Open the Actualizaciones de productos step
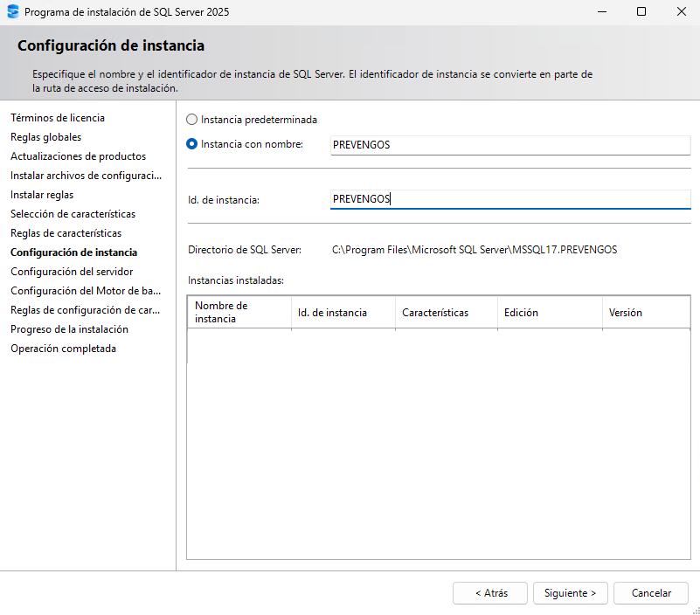This screenshot has width=700, height=615. (78, 156)
